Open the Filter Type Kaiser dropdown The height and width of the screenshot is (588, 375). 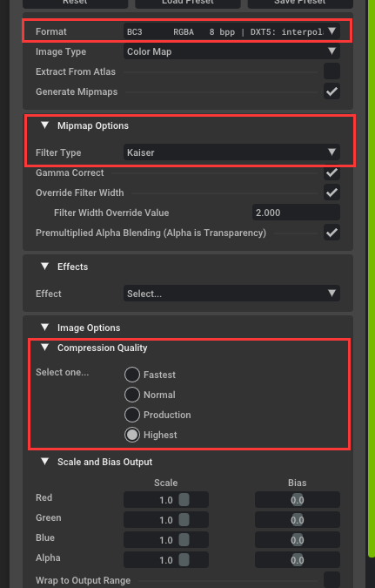231,152
